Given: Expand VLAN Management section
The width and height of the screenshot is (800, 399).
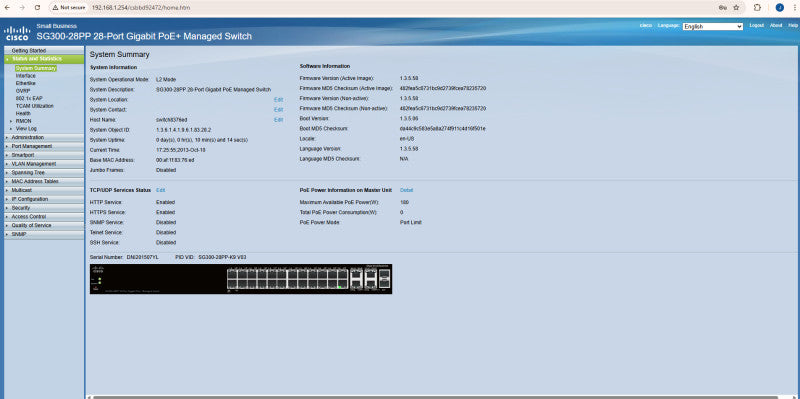Looking at the screenshot, I should click(44, 164).
